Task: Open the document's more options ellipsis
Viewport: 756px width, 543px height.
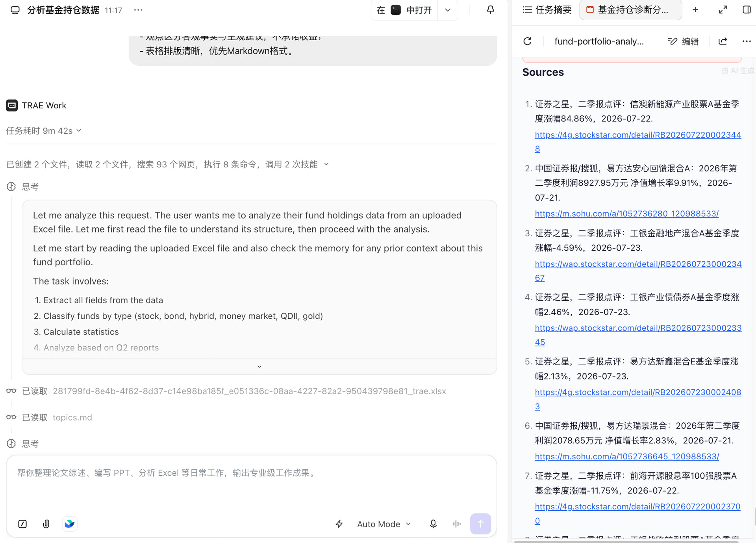Action: tap(747, 41)
